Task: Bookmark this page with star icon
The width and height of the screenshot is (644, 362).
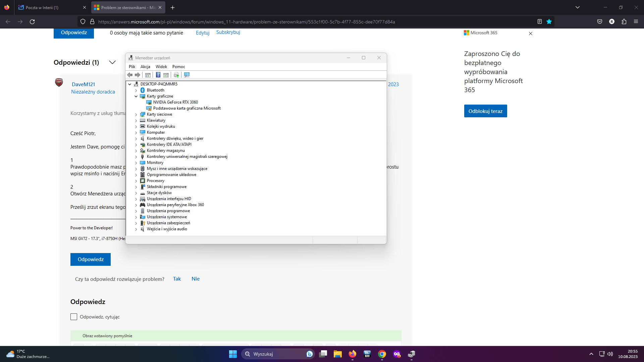Action: tap(549, 22)
